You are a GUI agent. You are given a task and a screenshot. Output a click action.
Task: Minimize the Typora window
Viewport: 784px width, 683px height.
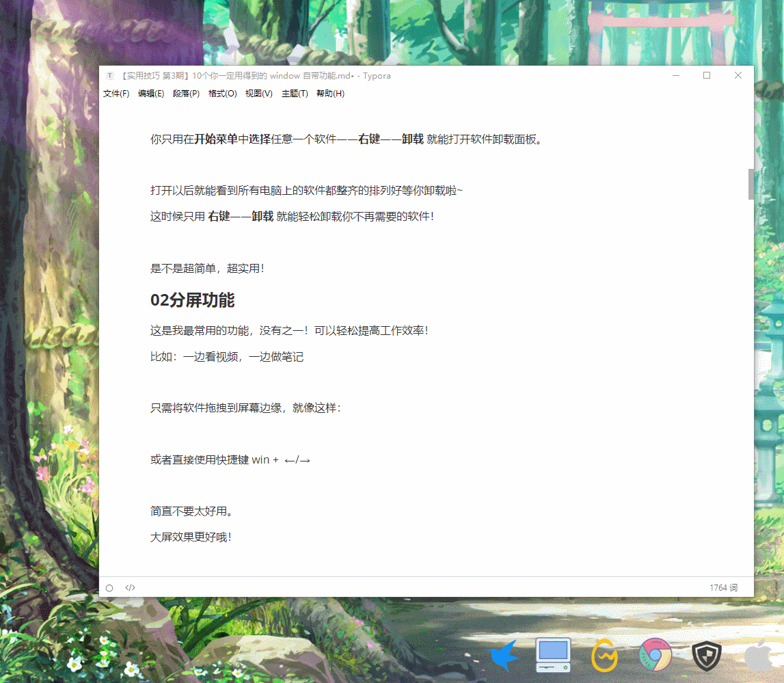[676, 75]
